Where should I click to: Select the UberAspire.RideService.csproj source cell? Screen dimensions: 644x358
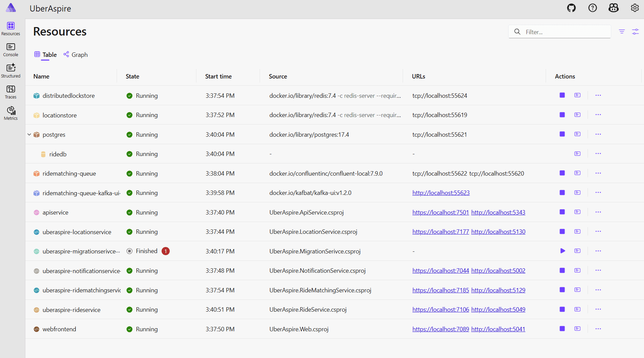[x=308, y=310]
